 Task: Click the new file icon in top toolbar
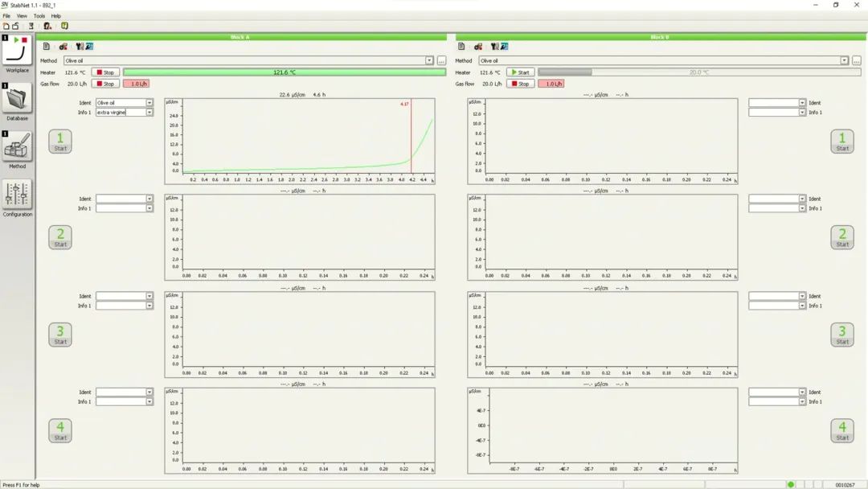click(x=6, y=26)
